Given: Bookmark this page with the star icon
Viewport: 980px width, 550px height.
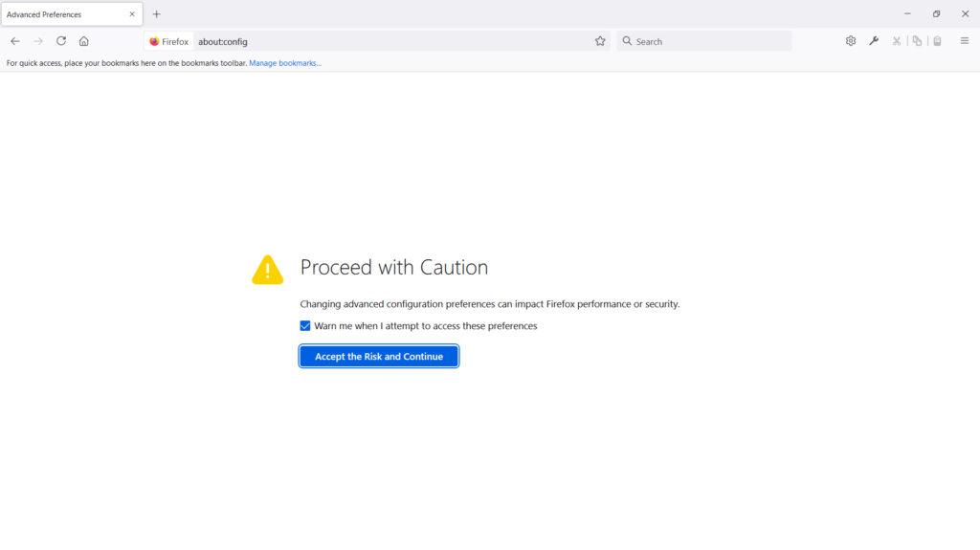Looking at the screenshot, I should coord(600,41).
